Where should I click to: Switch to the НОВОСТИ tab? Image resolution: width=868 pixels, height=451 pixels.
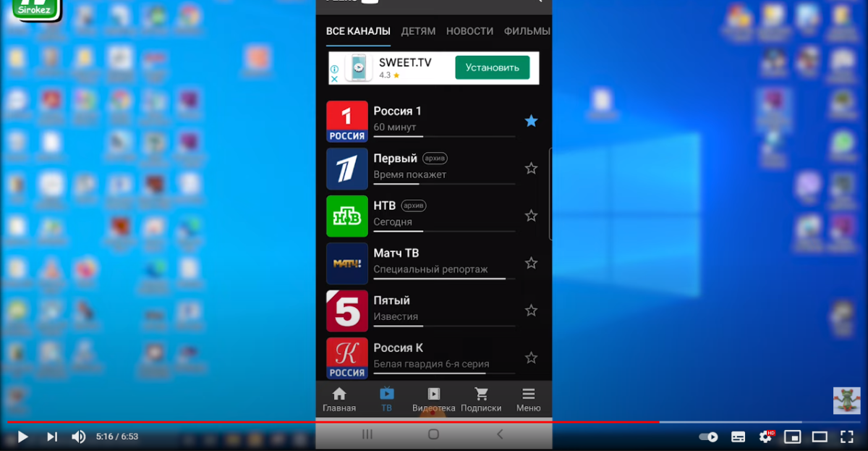coord(469,31)
